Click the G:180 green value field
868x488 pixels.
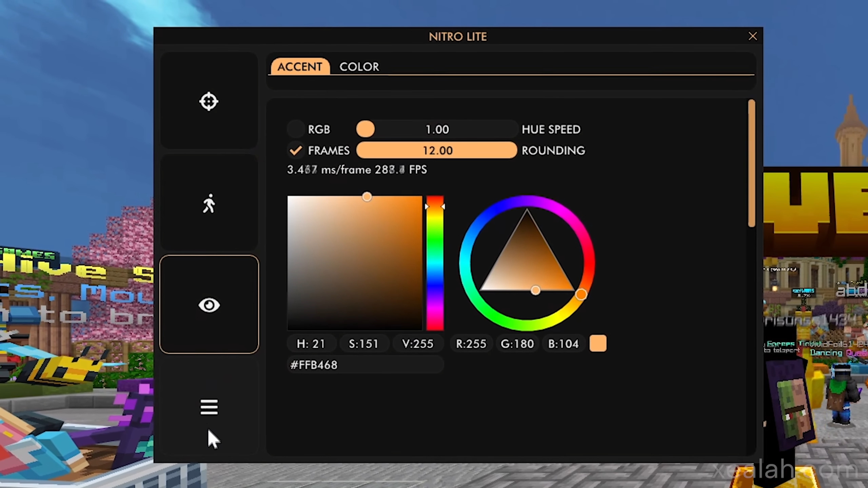pos(517,344)
